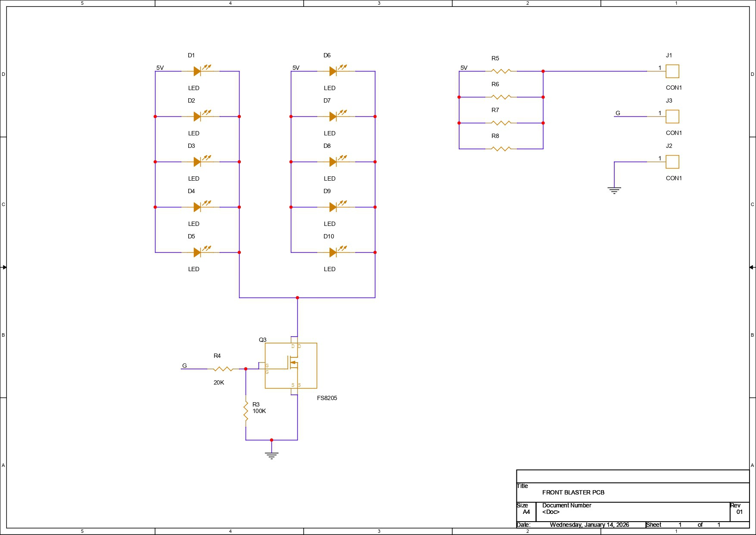756x535 pixels.
Task: Select the G net label left of R4
Action: pyautogui.click(x=184, y=366)
